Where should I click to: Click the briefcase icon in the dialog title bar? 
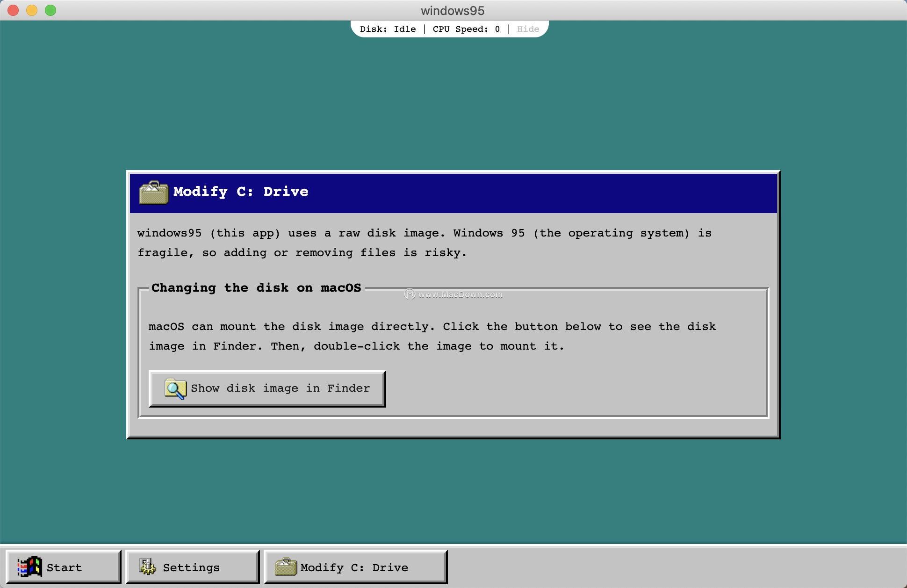(154, 192)
